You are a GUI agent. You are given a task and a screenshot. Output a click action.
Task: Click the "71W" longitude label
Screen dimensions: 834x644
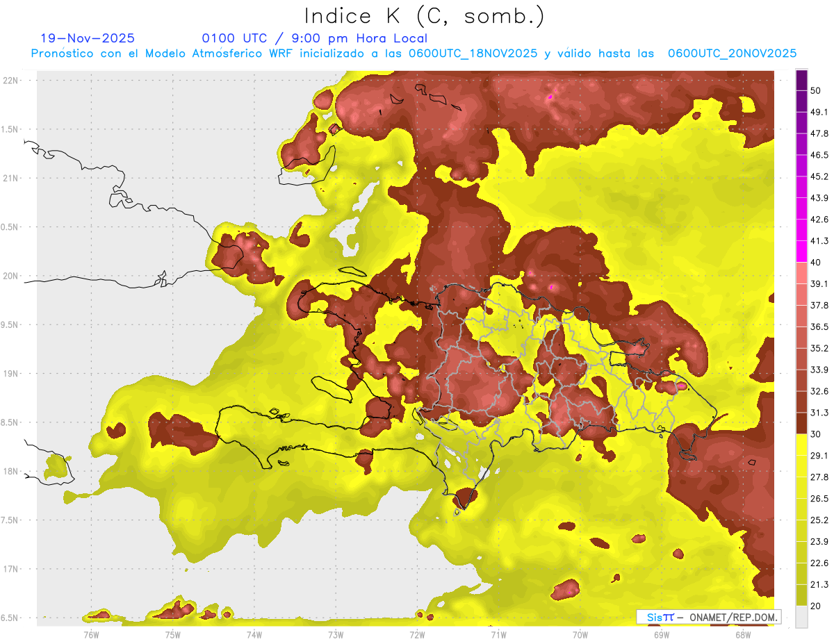(498, 634)
